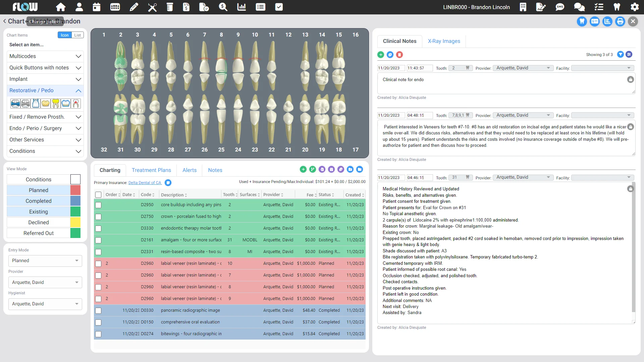Switch to the Treatment Plans tab
This screenshot has width=644, height=362.
[151, 170]
